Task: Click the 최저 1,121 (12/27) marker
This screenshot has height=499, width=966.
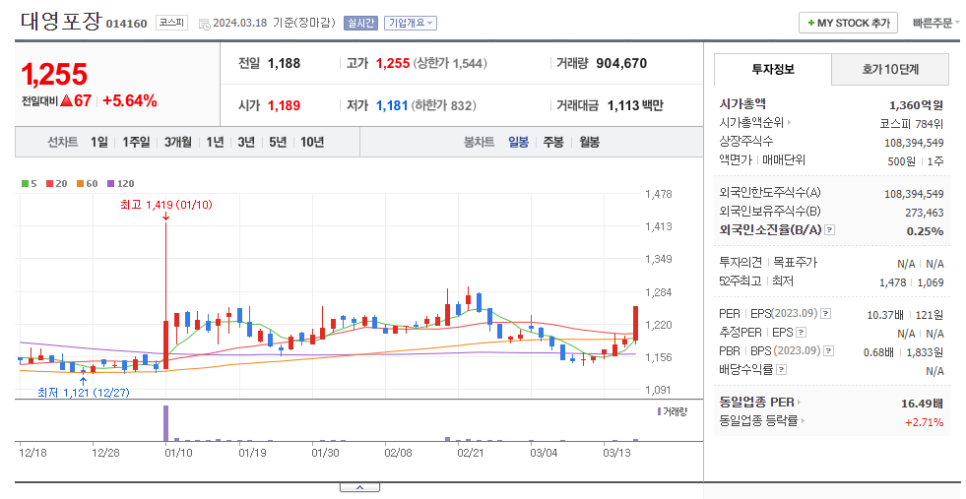Action: (x=84, y=392)
